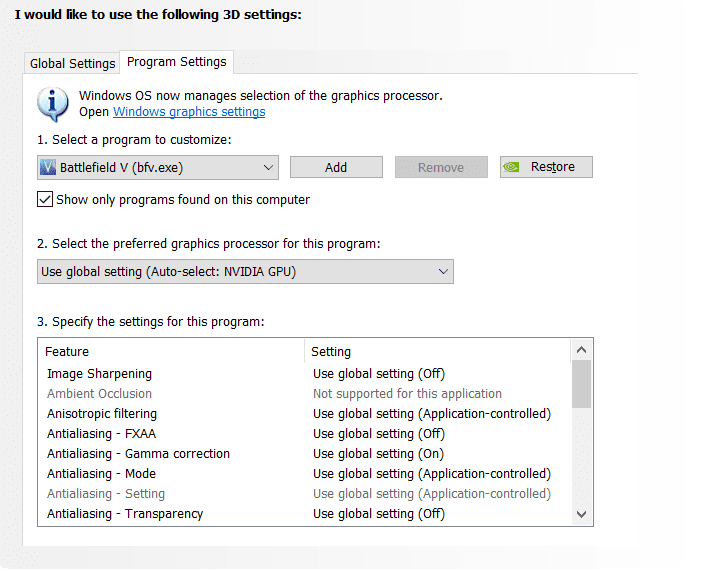This screenshot has width=702, height=571.
Task: Select the Image Sharpening feature row
Action: pyautogui.click(x=304, y=374)
